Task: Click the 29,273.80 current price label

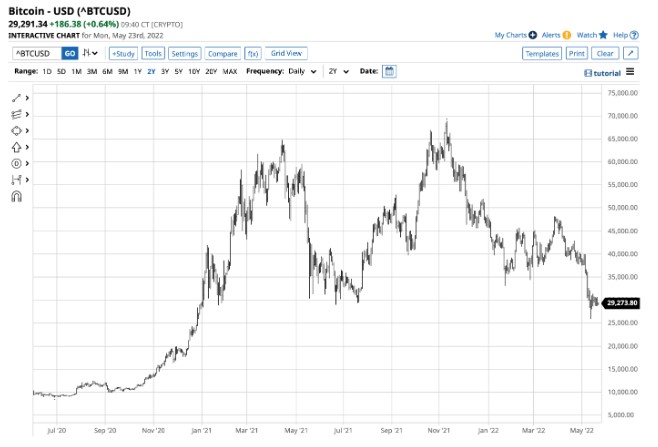Action: pos(621,303)
